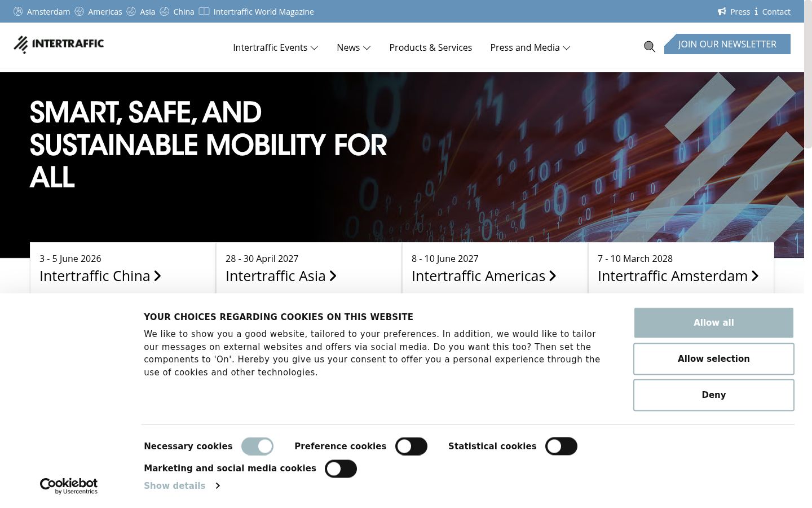Open the Press and Media menu

pyautogui.click(x=531, y=47)
